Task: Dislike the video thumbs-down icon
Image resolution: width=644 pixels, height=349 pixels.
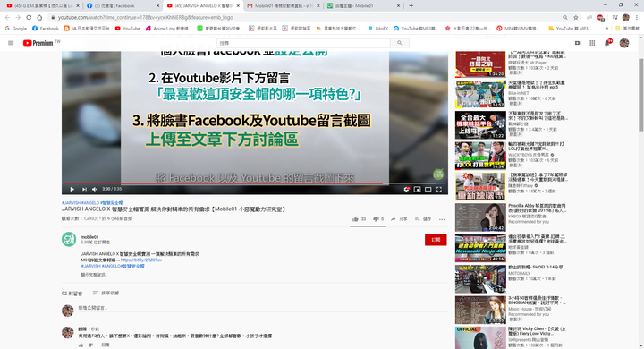Action: coord(376,219)
